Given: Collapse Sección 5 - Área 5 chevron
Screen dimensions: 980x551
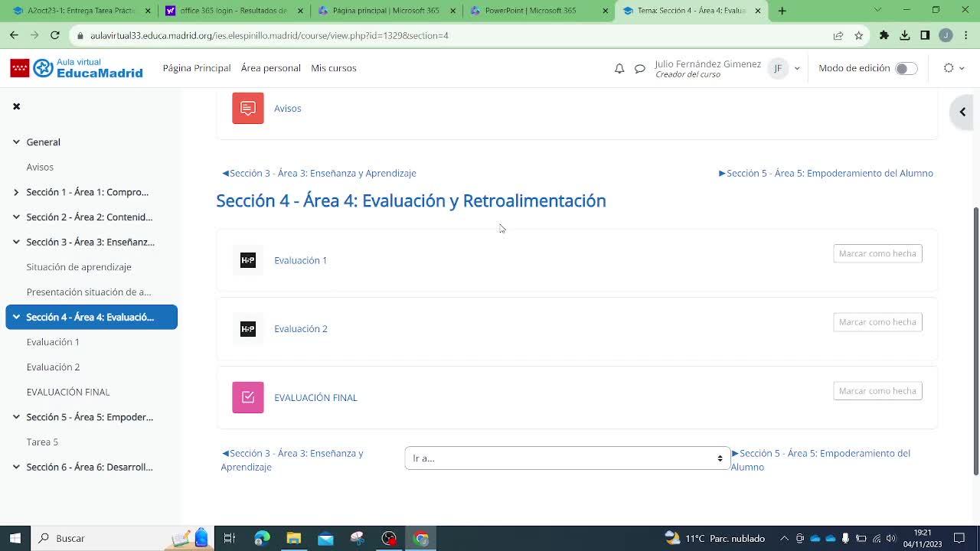Looking at the screenshot, I should coord(16,417).
